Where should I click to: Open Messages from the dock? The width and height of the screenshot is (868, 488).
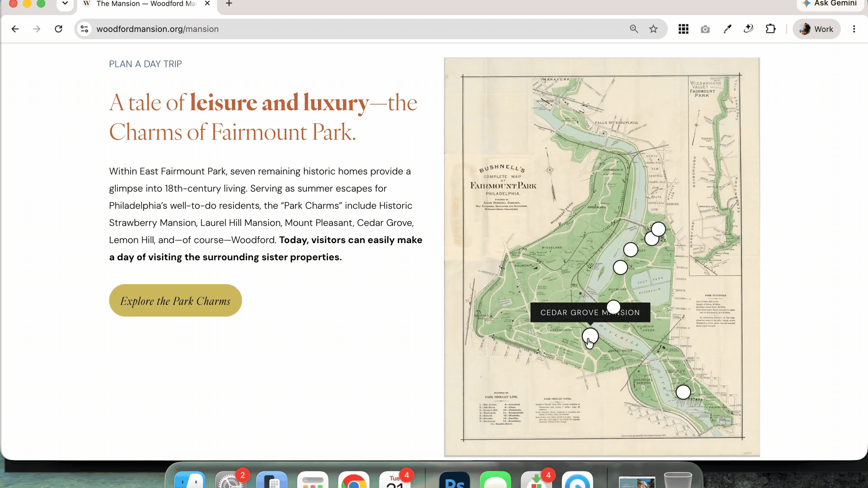(x=495, y=481)
